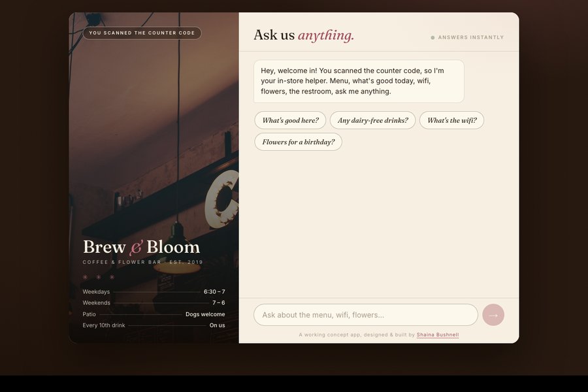Click the 'Weekdays' label
The width and height of the screenshot is (588, 392).
tap(97, 291)
